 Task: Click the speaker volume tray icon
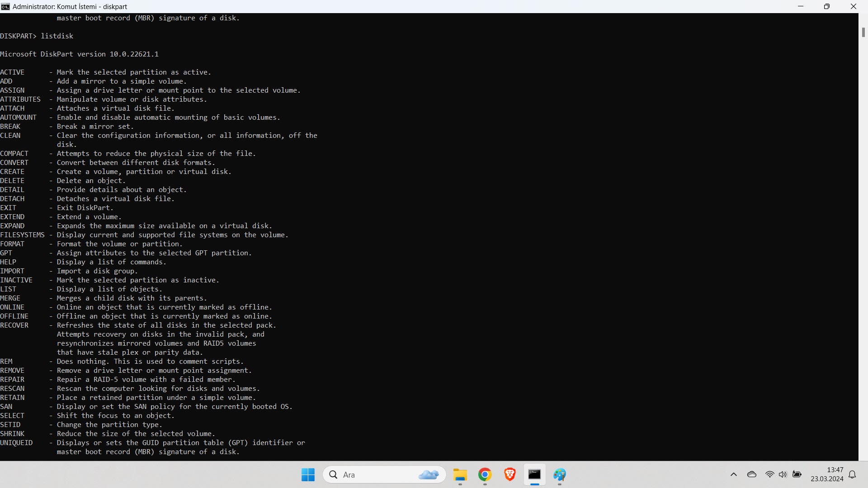point(783,474)
